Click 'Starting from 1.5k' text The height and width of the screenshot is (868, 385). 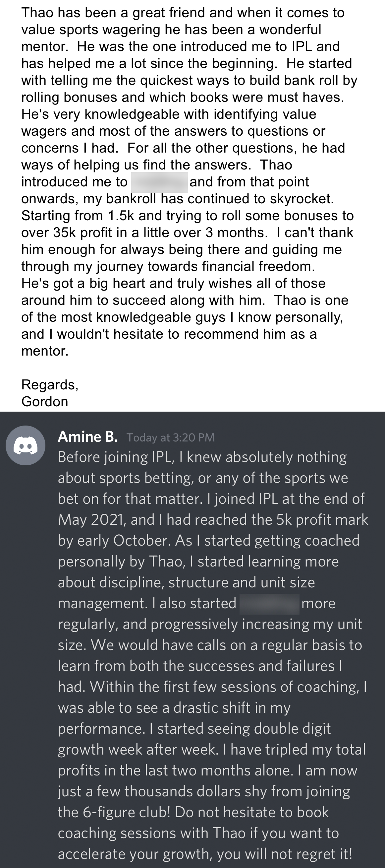coord(78,216)
